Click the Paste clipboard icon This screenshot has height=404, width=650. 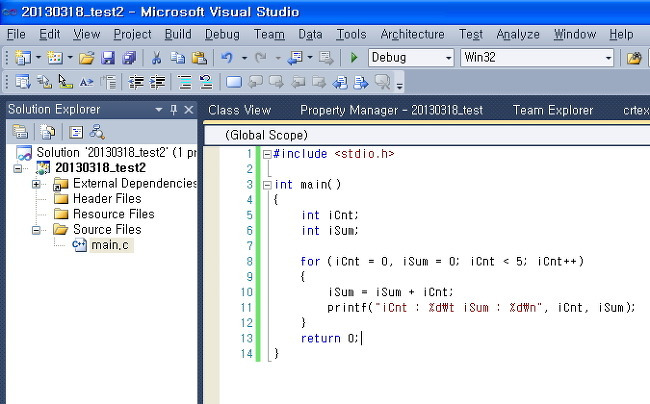point(199,58)
